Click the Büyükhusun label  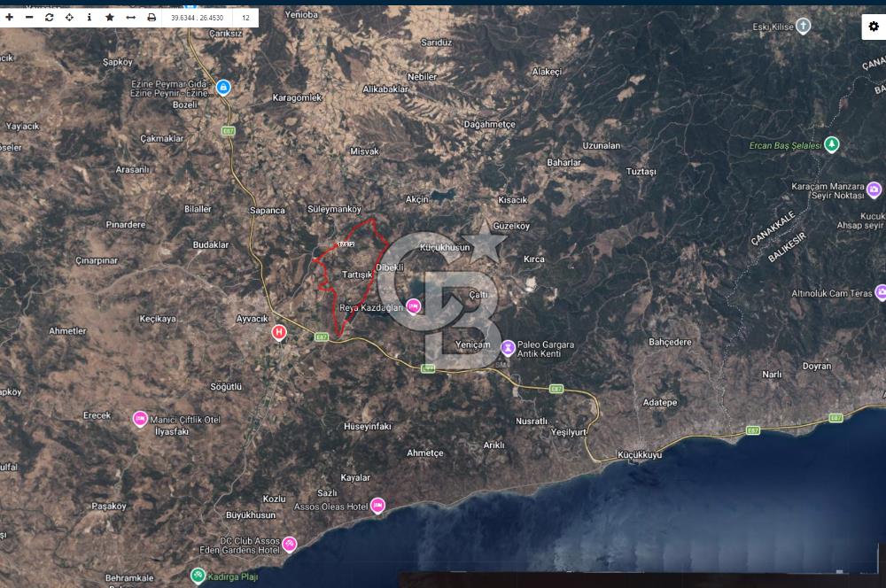(251, 515)
